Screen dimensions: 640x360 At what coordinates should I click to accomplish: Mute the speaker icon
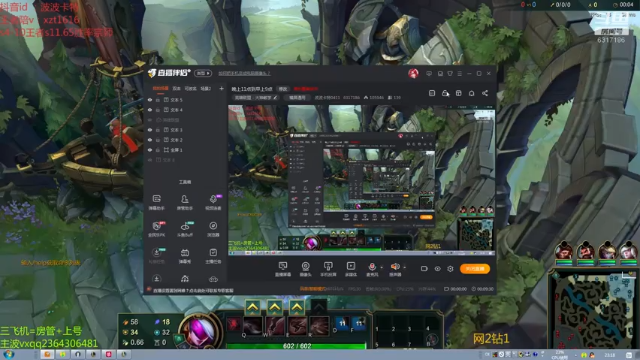395,267
